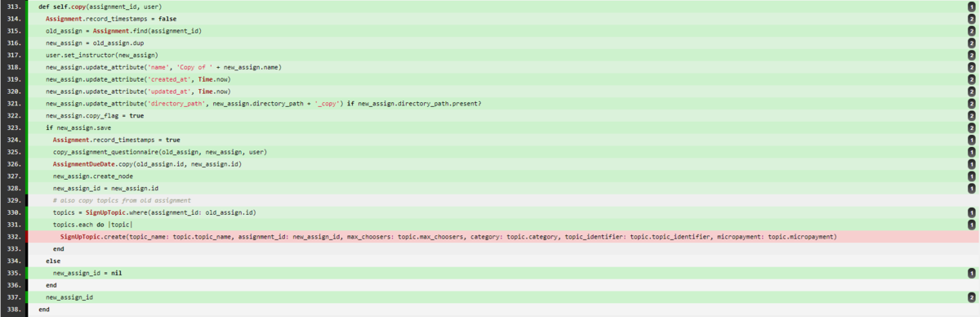Click the hit count badge on line 313
Image resolution: width=980 pixels, height=317 pixels.
[971, 6]
